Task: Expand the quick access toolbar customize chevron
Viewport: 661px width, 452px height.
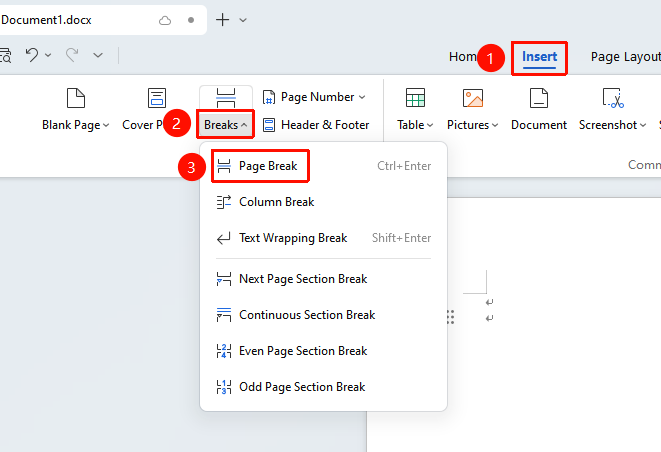Action: tap(98, 55)
